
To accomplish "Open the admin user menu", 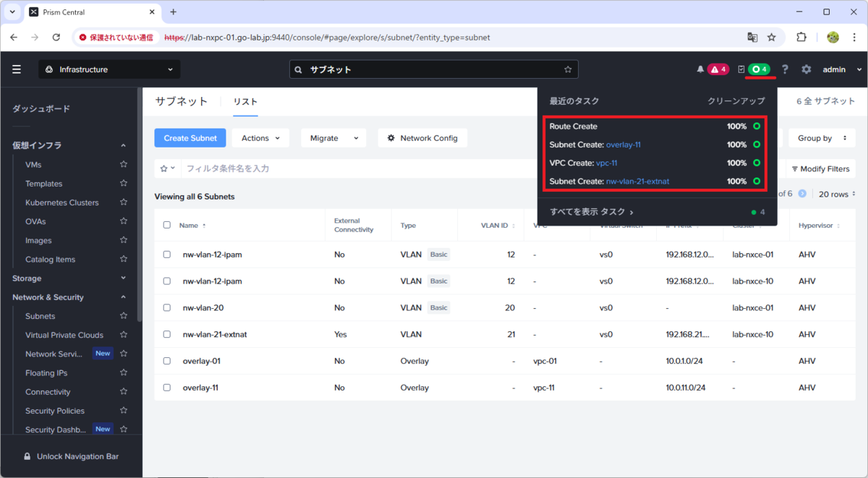I will tap(843, 69).
